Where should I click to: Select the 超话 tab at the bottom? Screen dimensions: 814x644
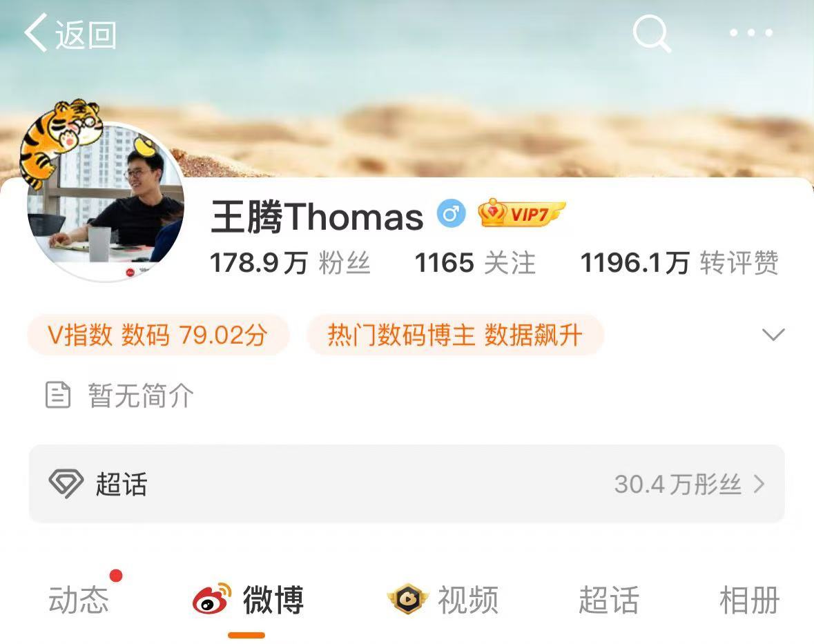coord(609,600)
